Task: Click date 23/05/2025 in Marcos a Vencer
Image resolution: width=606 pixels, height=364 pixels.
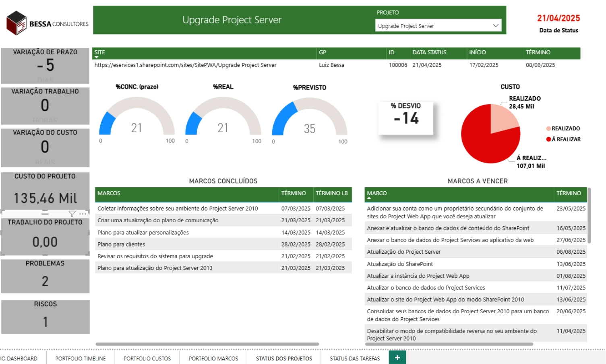Action: (x=571, y=209)
